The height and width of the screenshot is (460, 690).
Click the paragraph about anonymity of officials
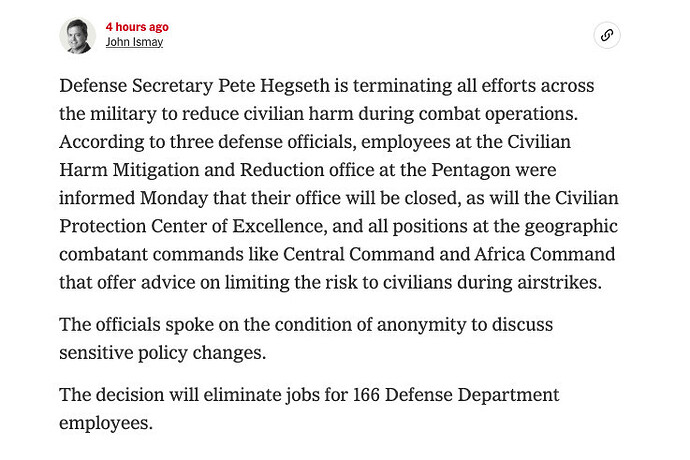click(x=306, y=339)
